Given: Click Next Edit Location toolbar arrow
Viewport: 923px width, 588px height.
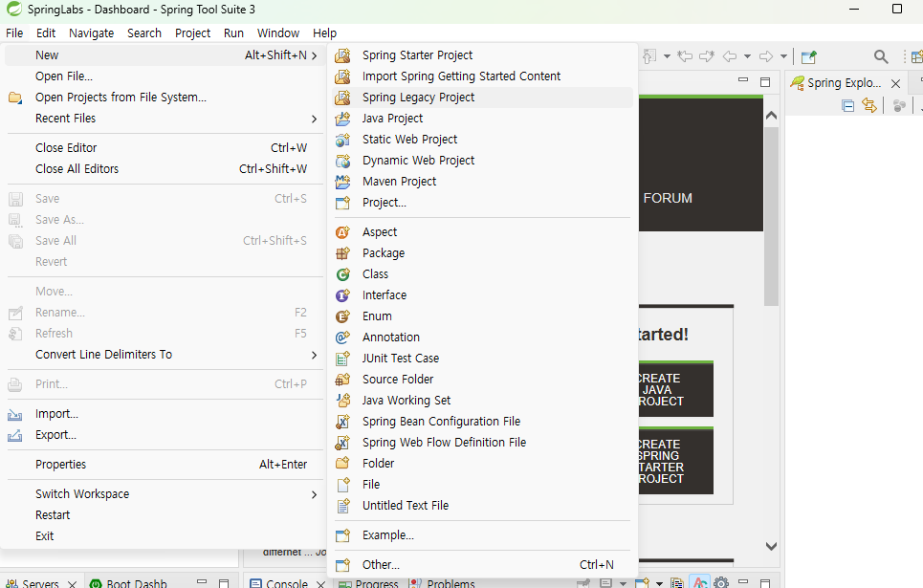Looking at the screenshot, I should pos(707,56).
